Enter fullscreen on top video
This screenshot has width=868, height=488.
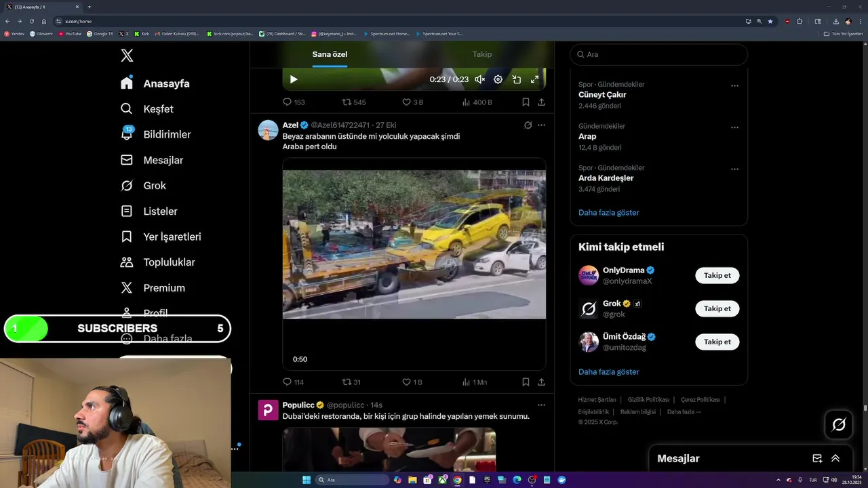(x=534, y=79)
